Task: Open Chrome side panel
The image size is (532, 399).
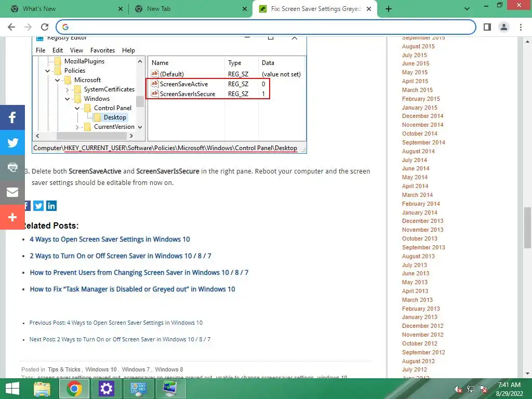Action: 487,27
